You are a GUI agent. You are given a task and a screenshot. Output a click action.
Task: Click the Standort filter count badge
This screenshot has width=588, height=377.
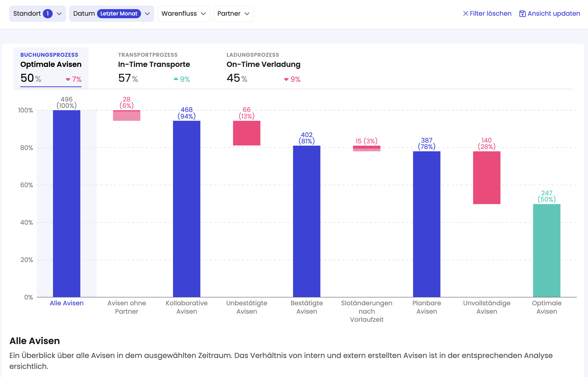48,13
